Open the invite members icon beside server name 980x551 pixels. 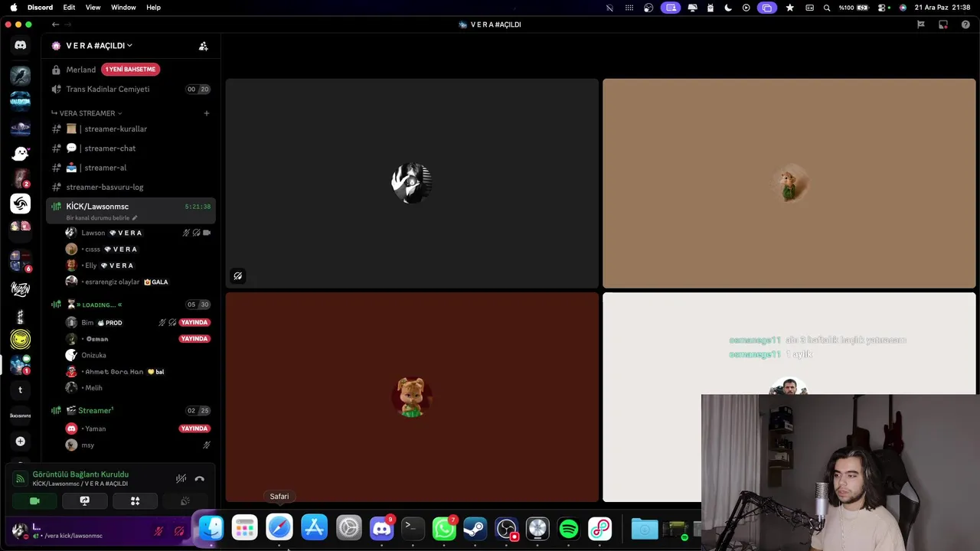[x=203, y=46]
